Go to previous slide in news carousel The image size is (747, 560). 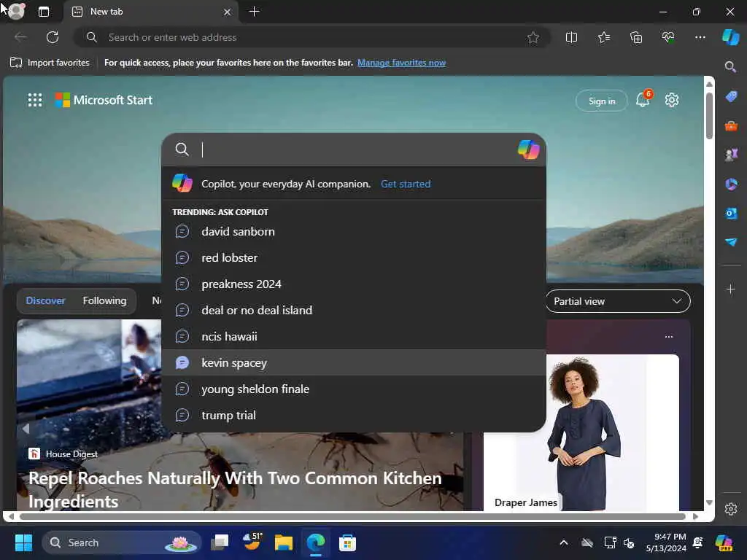tap(26, 429)
